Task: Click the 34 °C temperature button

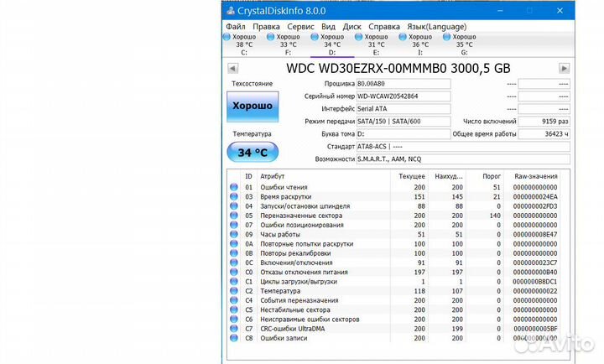Action: [x=253, y=152]
